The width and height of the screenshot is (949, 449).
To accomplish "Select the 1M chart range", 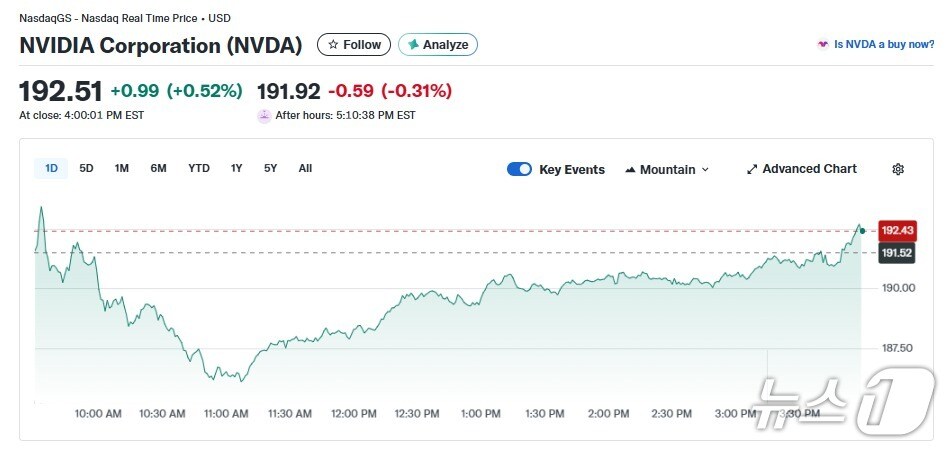I will pyautogui.click(x=122, y=168).
